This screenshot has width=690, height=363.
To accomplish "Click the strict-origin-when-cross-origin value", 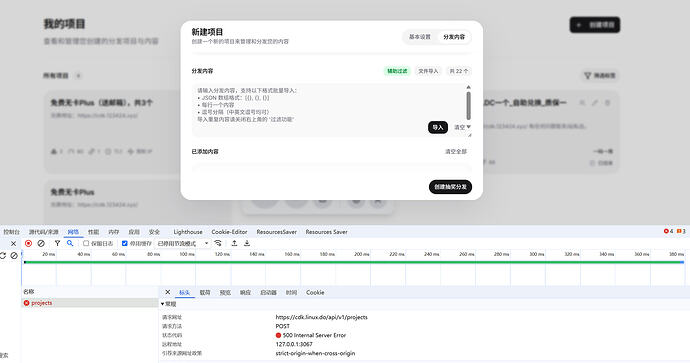I will pos(315,353).
